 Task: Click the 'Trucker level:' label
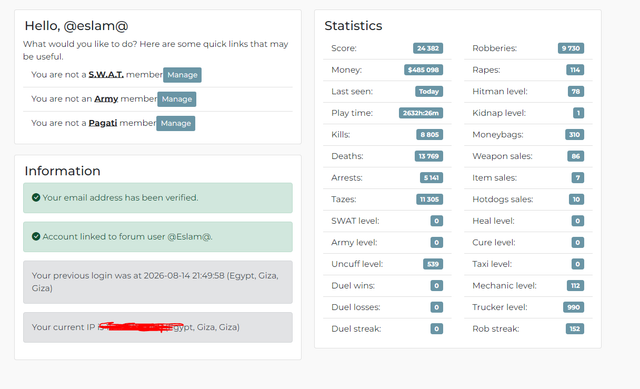point(500,307)
